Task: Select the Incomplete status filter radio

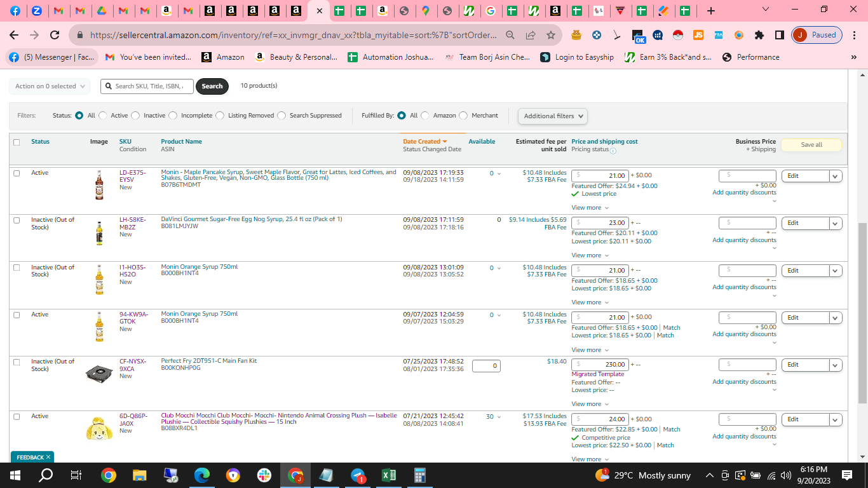Action: 173,116
